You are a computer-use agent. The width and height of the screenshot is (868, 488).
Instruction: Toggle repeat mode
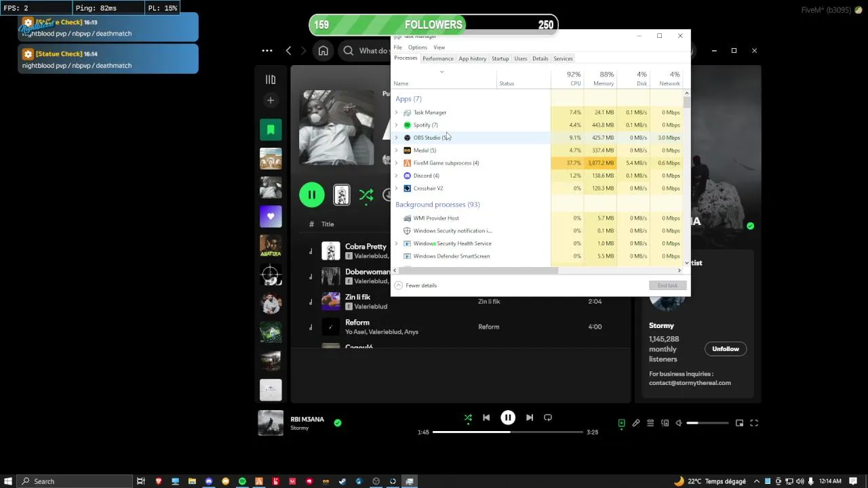coord(548,418)
